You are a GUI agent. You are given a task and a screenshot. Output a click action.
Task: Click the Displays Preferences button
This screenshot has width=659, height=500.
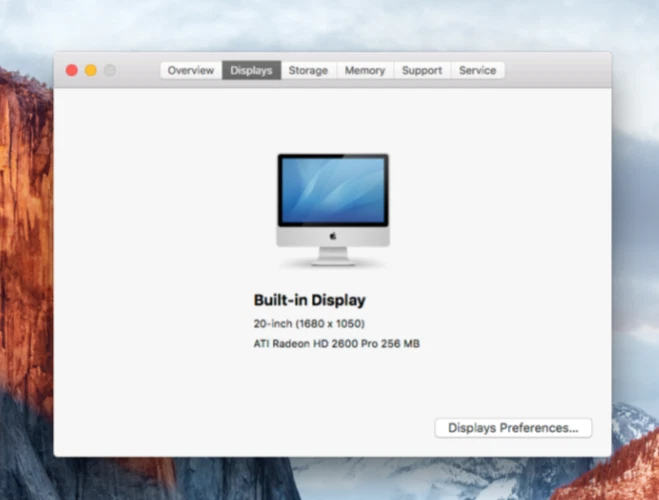coord(513,428)
